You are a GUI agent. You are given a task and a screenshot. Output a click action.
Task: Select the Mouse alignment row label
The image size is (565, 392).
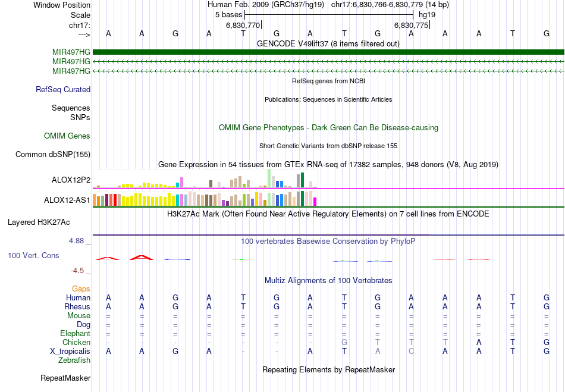(x=79, y=316)
